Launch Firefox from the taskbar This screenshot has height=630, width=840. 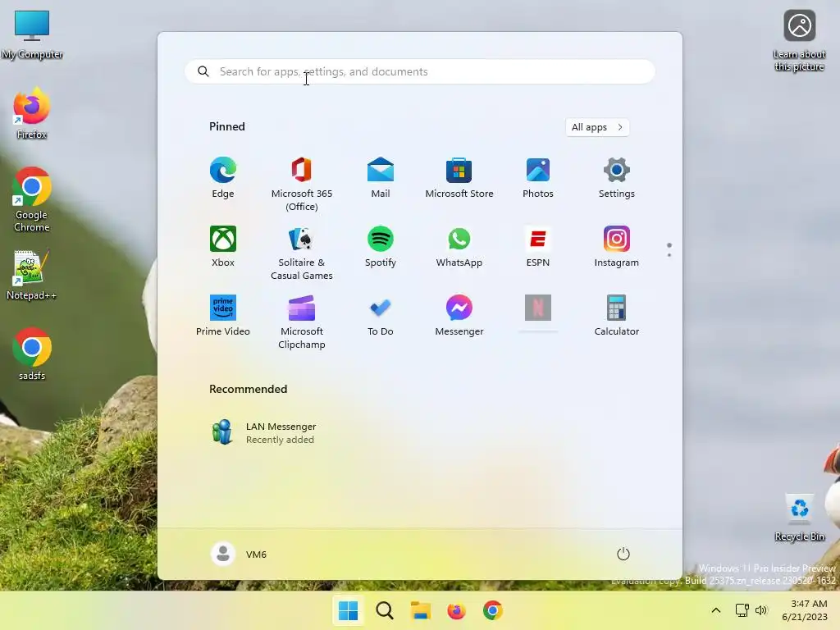tap(456, 610)
